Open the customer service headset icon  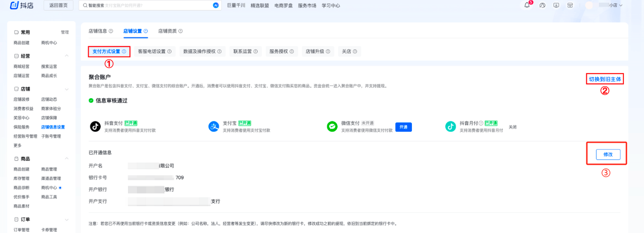tap(542, 5)
